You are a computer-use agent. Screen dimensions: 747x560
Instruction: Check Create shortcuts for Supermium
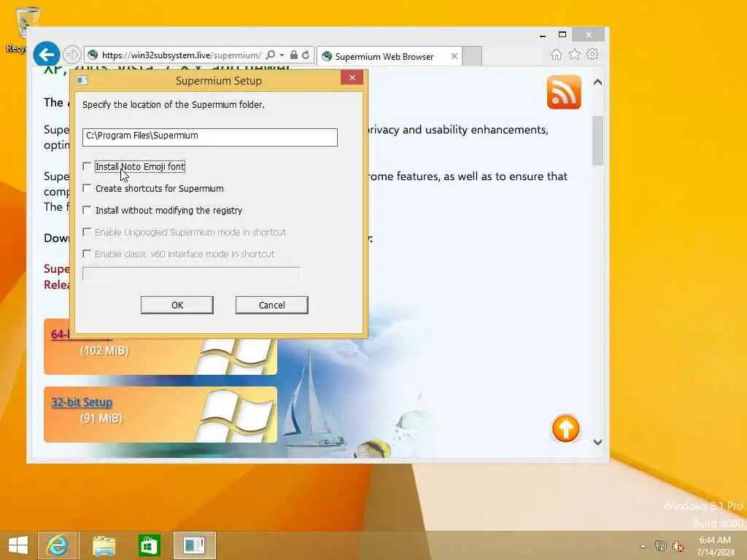click(87, 188)
